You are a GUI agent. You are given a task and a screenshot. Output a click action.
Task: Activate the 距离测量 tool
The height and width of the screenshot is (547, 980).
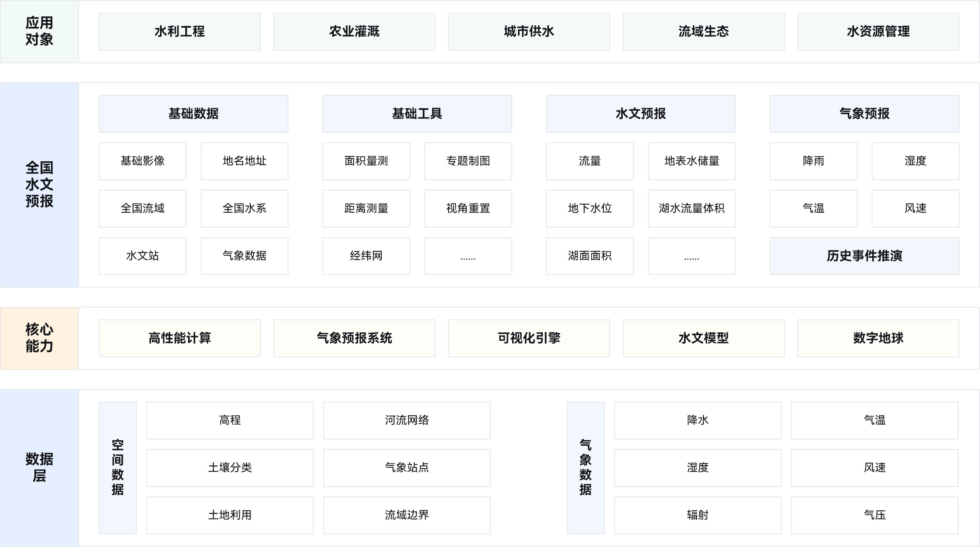point(366,209)
